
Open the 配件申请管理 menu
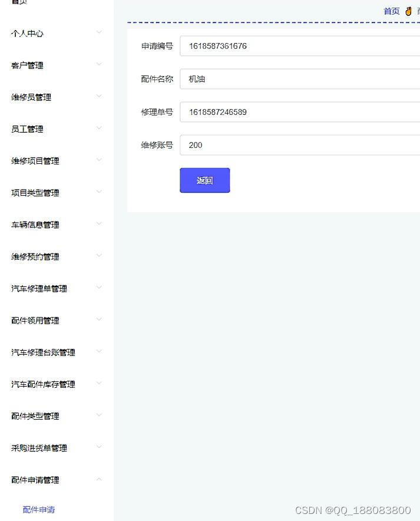tap(35, 480)
